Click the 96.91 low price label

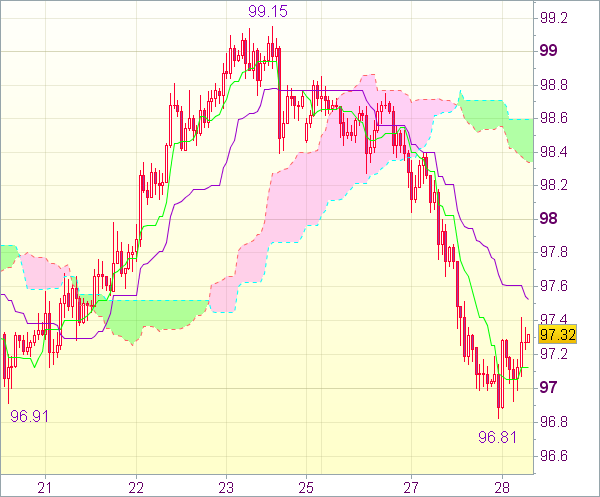pos(29,416)
